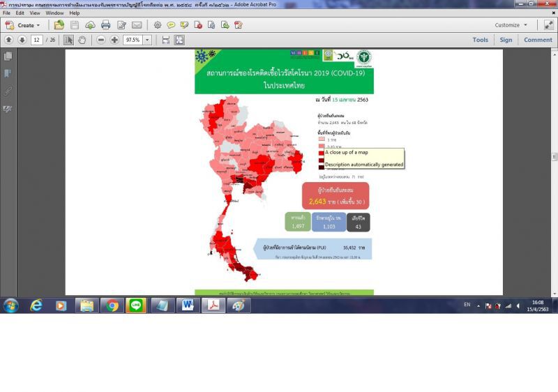Open the View menu
Viewport: 558px width, 392px height.
point(35,13)
